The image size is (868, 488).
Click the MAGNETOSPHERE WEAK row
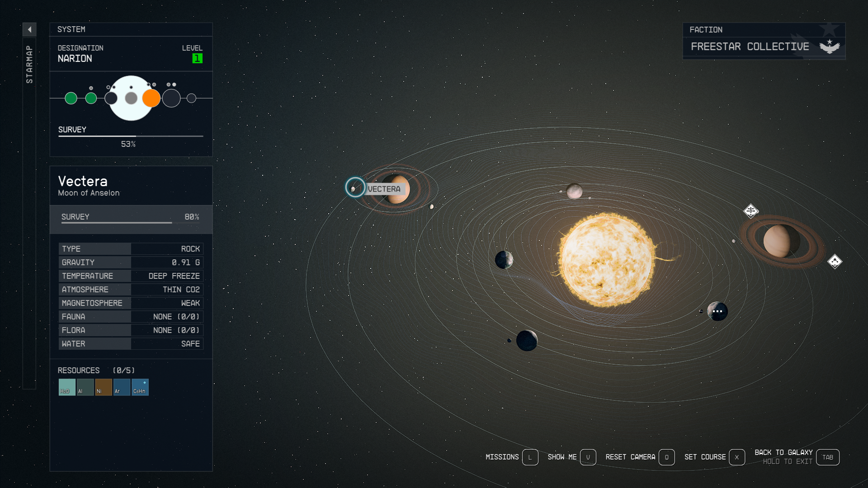click(x=131, y=303)
